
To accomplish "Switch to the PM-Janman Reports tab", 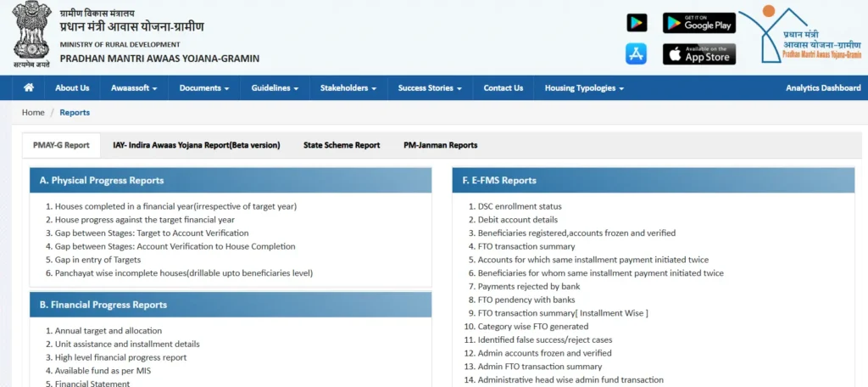I will click(441, 145).
